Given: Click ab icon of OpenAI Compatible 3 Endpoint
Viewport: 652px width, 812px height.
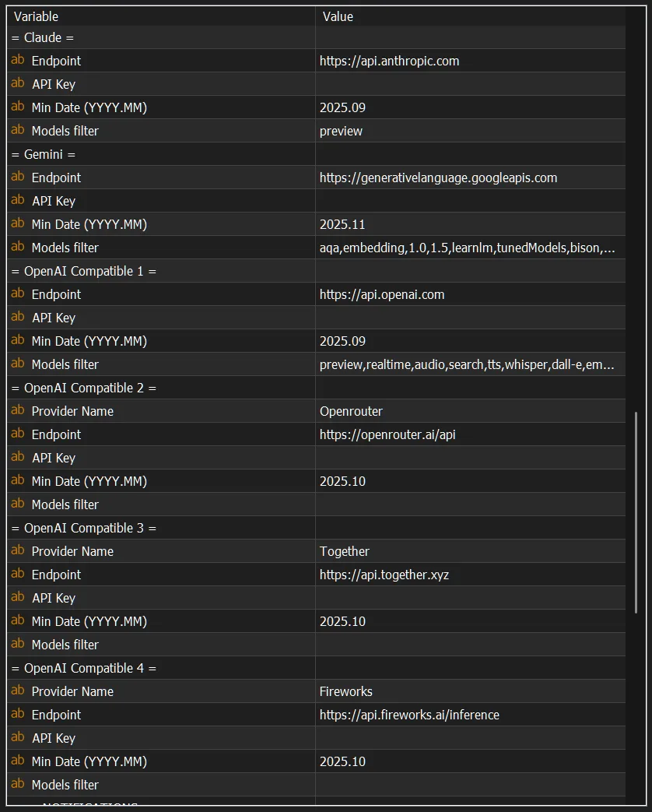Looking at the screenshot, I should point(18,574).
